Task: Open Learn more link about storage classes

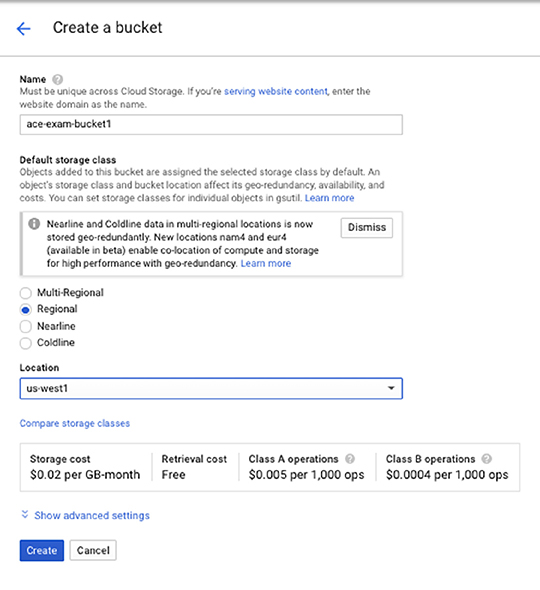Action: click(x=329, y=198)
